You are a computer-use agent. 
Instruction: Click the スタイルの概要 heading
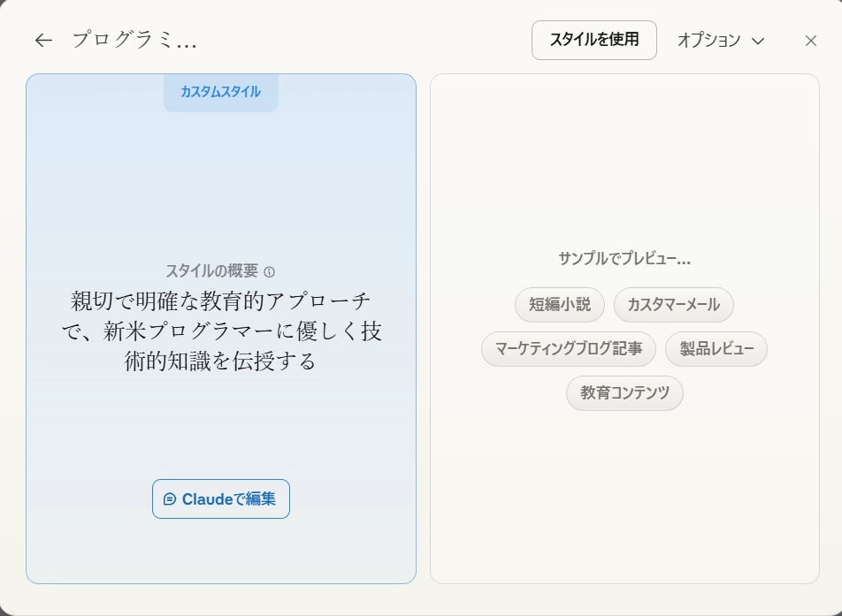212,271
